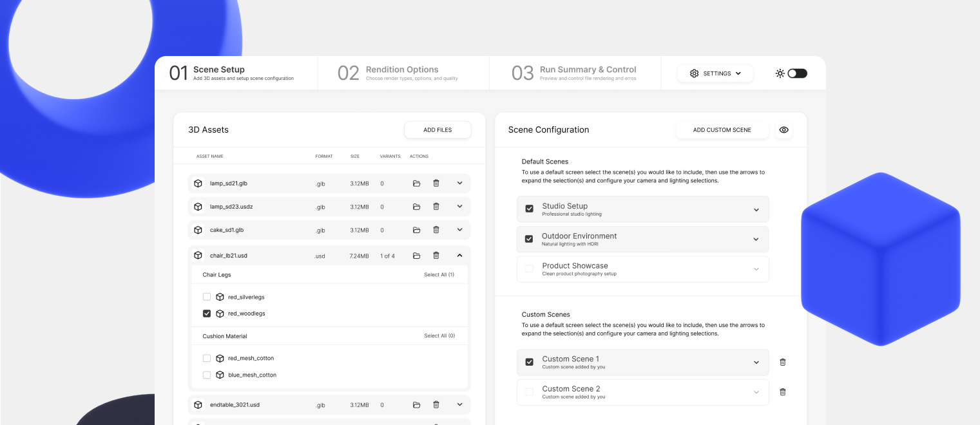The image size is (980, 425).
Task: Click the cube icon beside red_woodlegs
Action: click(220, 314)
